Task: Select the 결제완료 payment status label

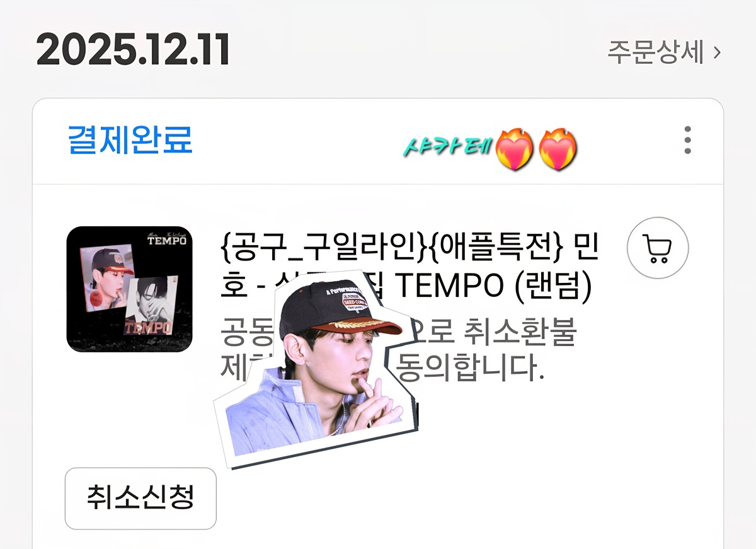Action: pos(130,140)
